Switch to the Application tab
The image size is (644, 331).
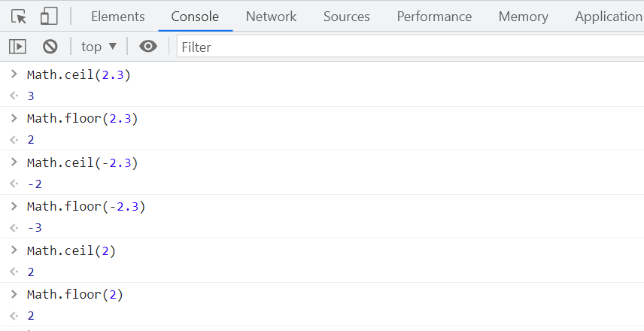[609, 17]
